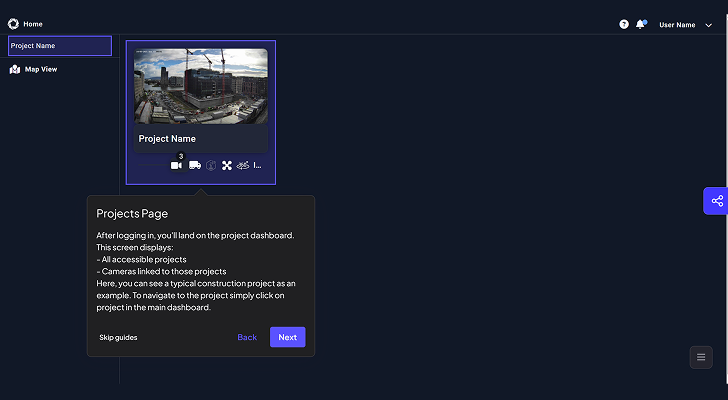Open the share side button
This screenshot has width=728, height=400.
(x=717, y=201)
